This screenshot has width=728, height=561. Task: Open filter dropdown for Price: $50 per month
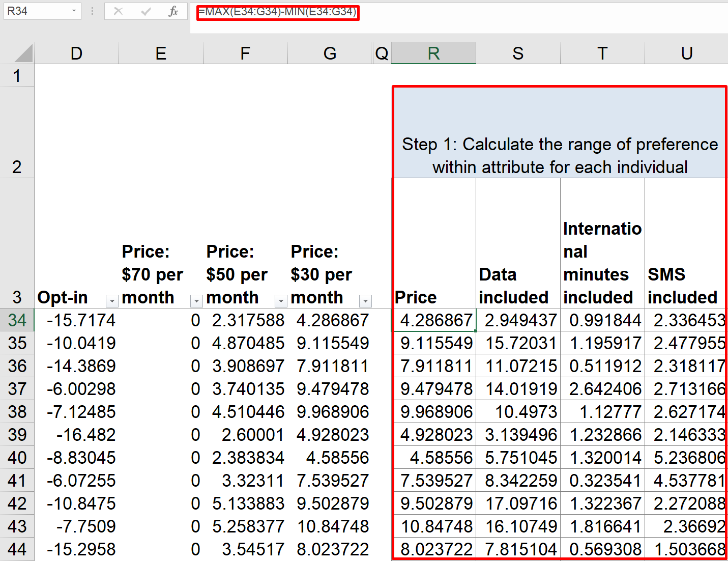pos(281,301)
